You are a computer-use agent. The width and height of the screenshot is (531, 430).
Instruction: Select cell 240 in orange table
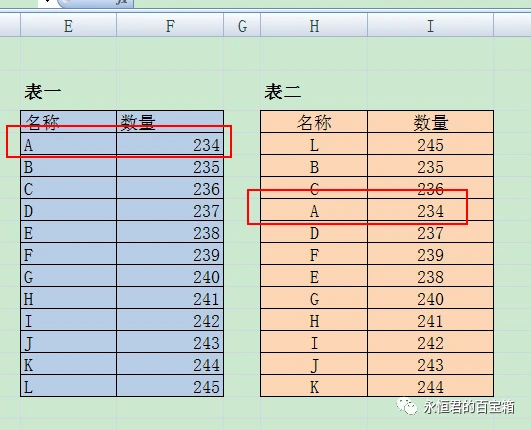[x=430, y=298]
